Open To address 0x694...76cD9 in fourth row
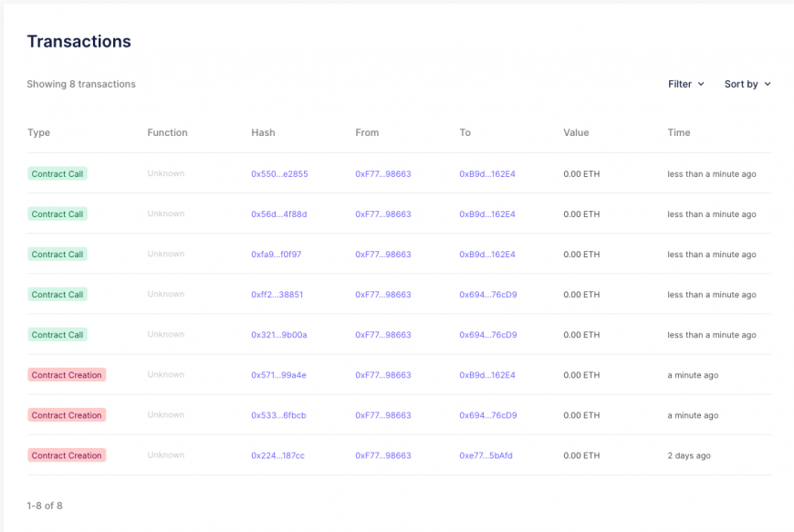The height and width of the screenshot is (532, 794). tap(487, 295)
